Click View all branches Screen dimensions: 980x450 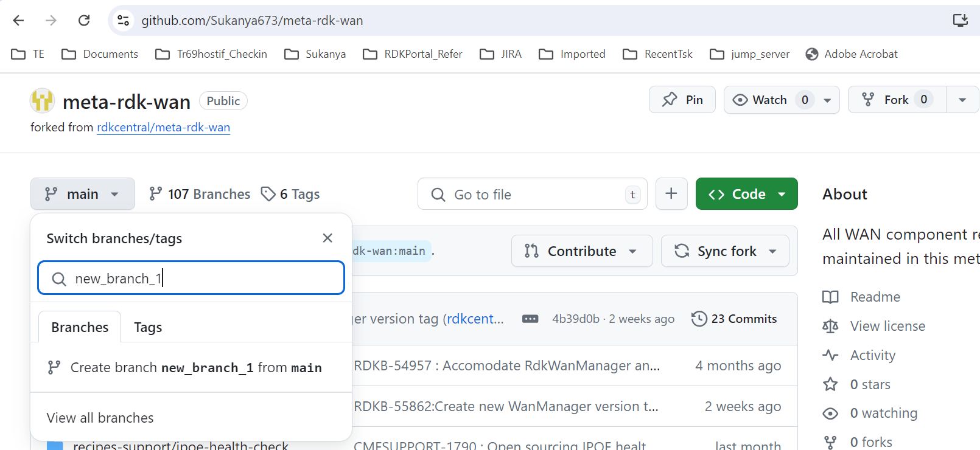click(x=100, y=418)
